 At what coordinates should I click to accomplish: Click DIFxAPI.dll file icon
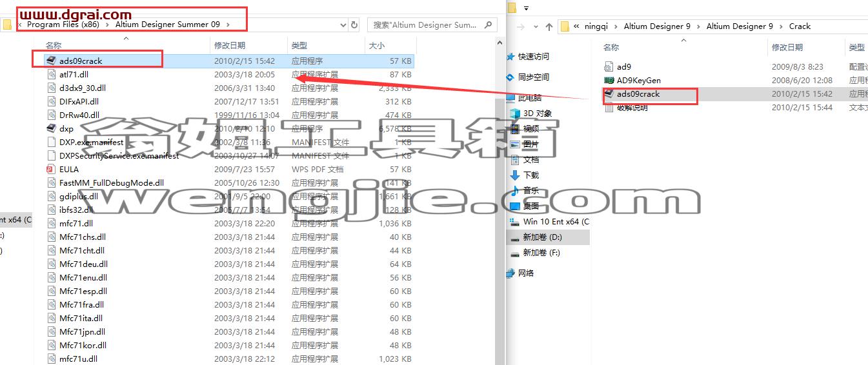(x=52, y=101)
